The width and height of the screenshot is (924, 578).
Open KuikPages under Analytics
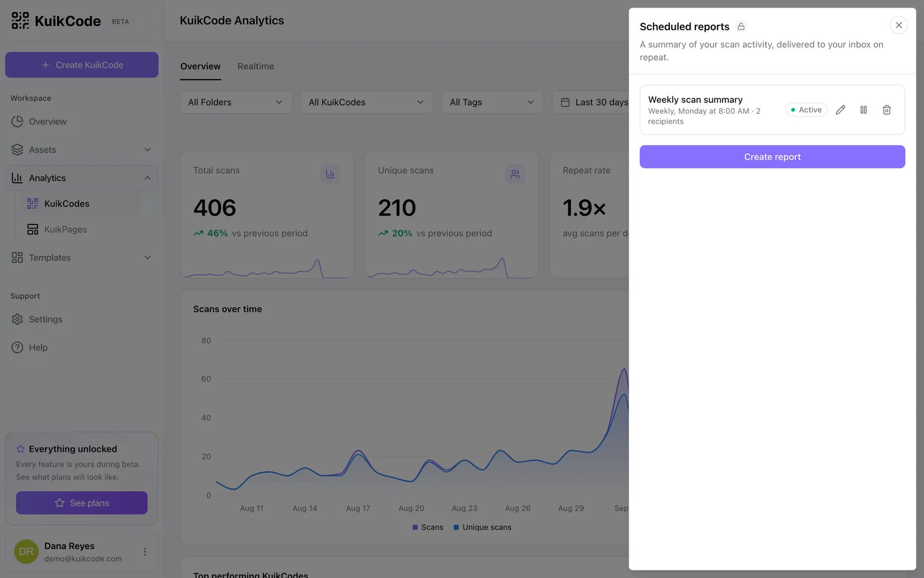[x=81, y=229]
